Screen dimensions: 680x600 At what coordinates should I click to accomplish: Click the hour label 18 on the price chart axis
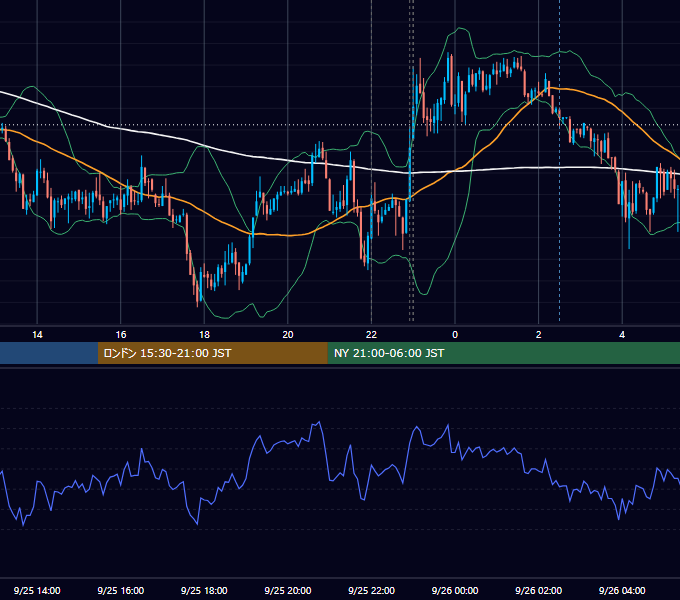coord(204,335)
